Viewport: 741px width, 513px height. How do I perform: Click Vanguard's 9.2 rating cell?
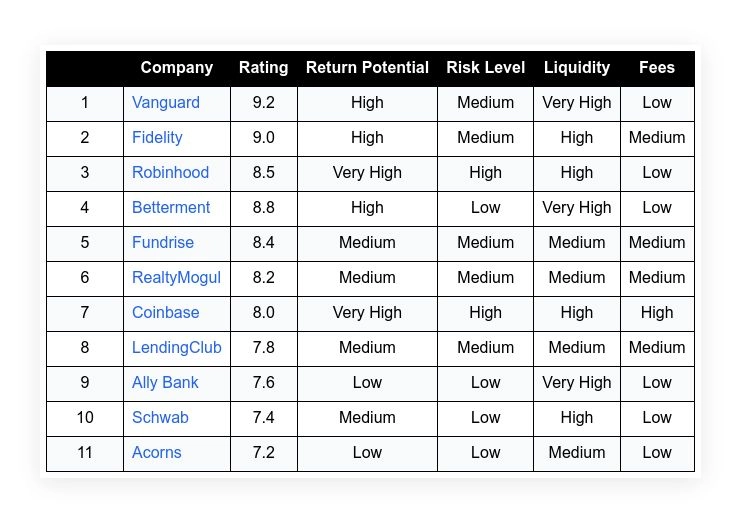click(264, 103)
